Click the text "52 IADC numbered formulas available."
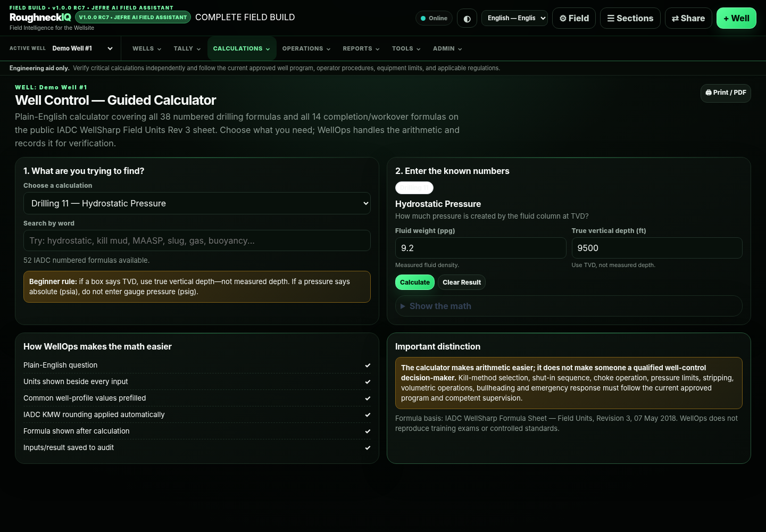Viewport: 766px width, 532px height. (x=87, y=260)
